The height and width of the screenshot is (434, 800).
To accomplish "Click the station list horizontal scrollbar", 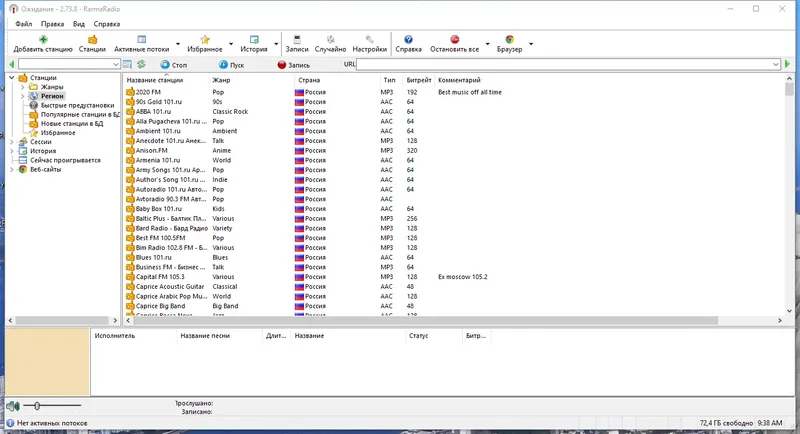I will (x=424, y=320).
